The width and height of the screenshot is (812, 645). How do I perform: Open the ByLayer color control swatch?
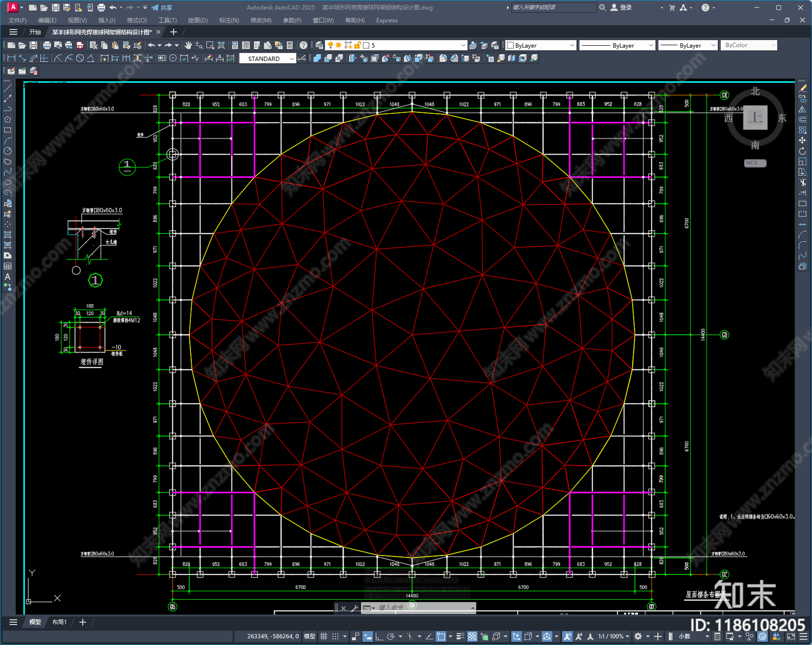point(541,45)
